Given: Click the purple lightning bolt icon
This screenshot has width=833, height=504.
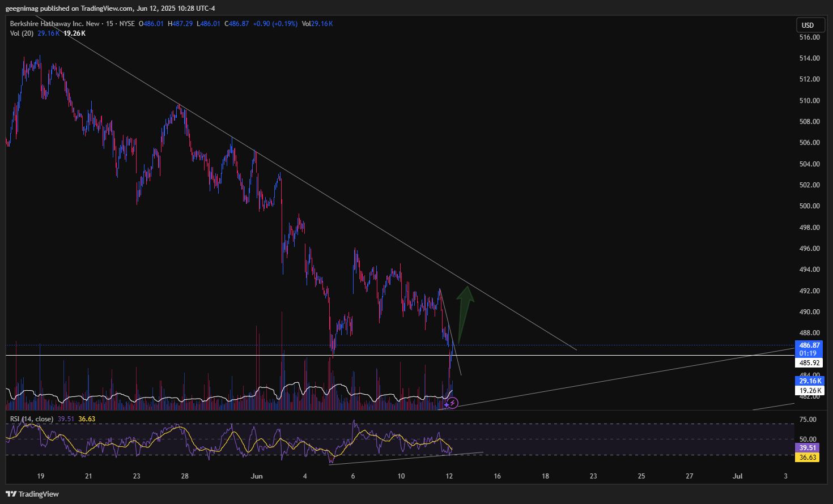Looking at the screenshot, I should (452, 403).
